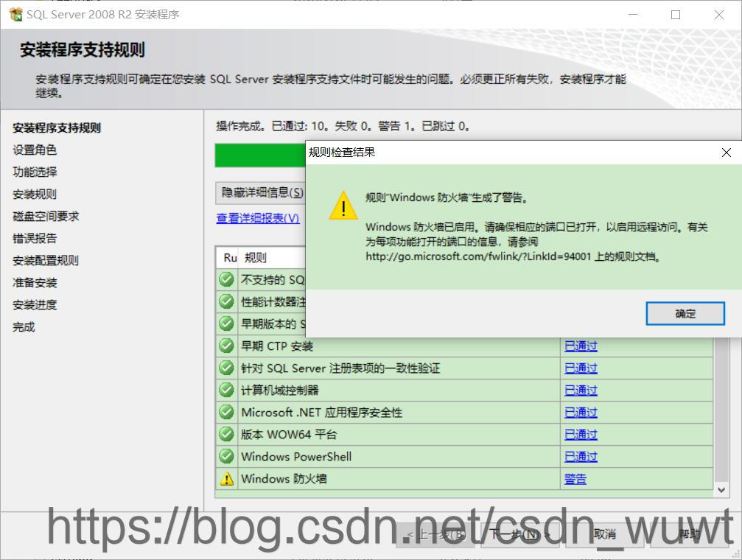This screenshot has width=742, height=560.
Task: Click the 取消 button
Action: pos(604,535)
